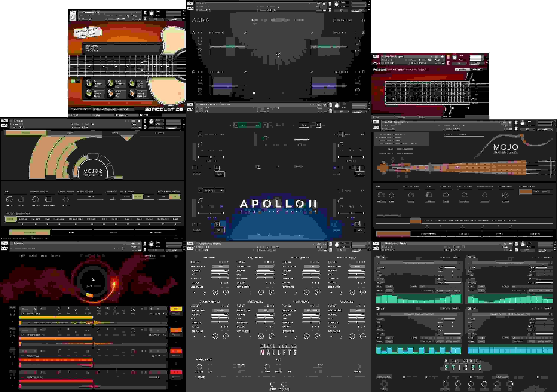The image size is (557, 392).
Task: Click the Waveform tab above the orb
Action: (150, 256)
